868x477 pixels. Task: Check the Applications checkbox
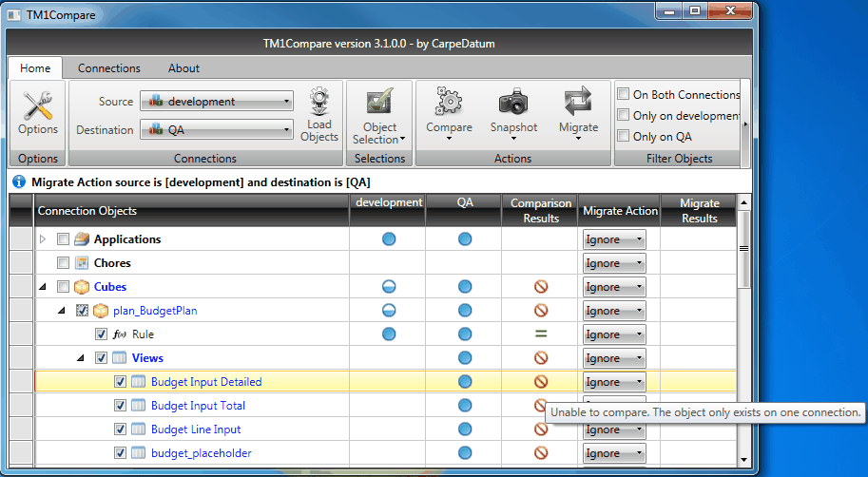click(x=63, y=239)
